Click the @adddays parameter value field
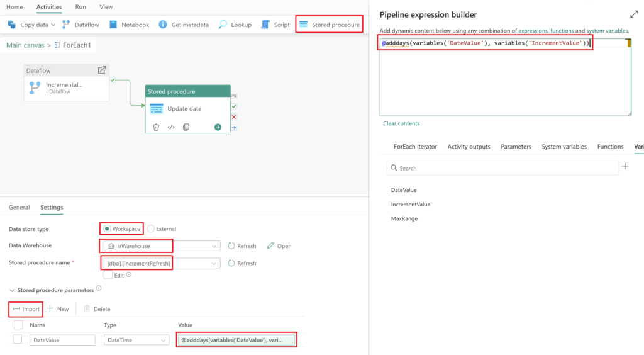The height and width of the screenshot is (355, 644). (236, 340)
